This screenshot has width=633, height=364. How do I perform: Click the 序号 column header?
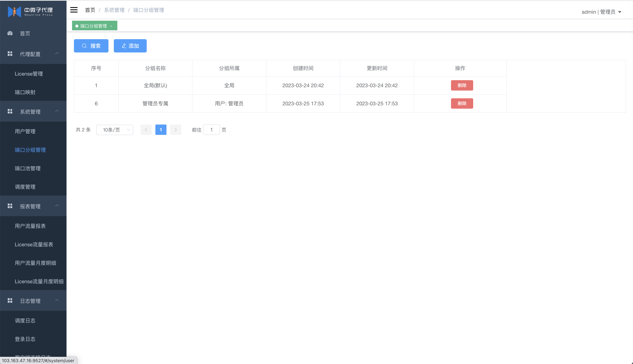[x=96, y=68]
